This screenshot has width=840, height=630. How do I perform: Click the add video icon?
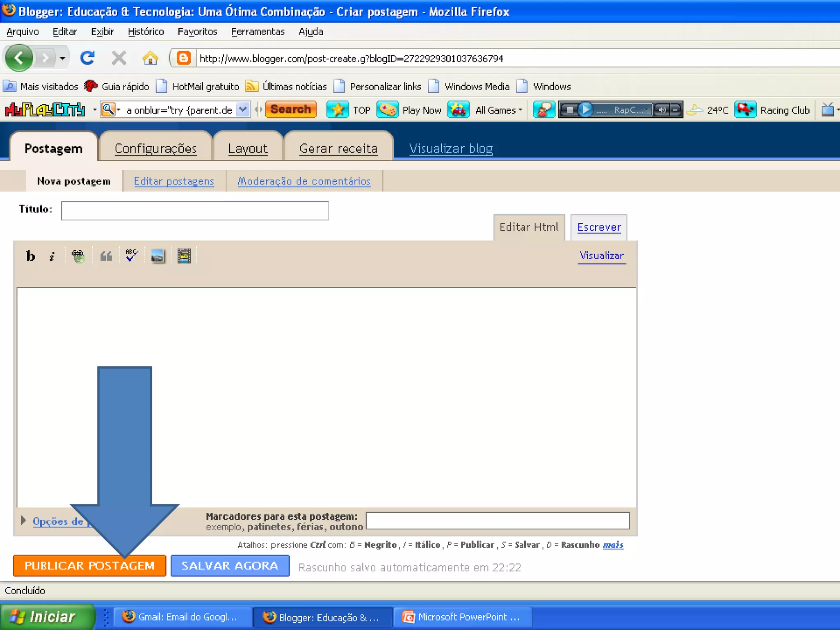click(x=184, y=256)
